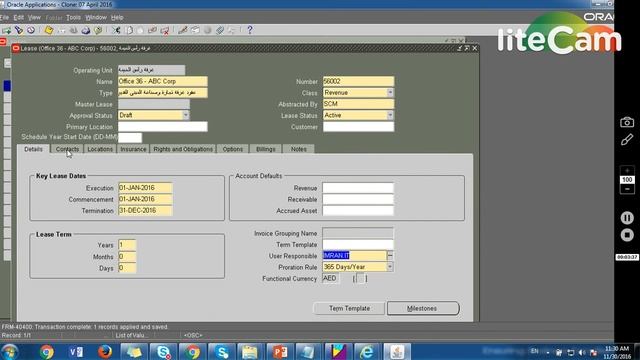Click the Lease Term Years field
The height and width of the screenshot is (360, 640).
click(x=127, y=245)
